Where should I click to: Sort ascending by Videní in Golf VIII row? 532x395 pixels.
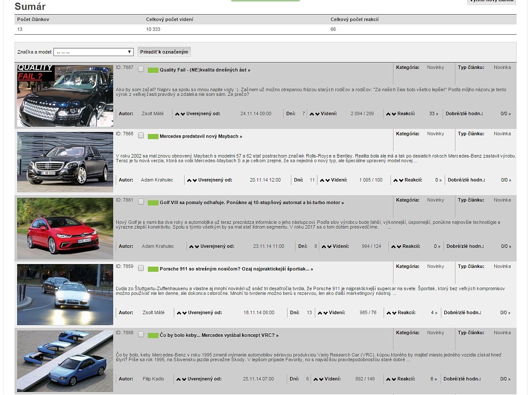tap(324, 247)
